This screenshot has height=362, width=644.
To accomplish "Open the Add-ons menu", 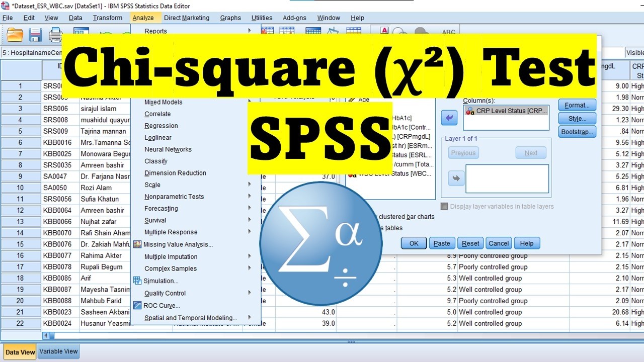I will point(294,18).
